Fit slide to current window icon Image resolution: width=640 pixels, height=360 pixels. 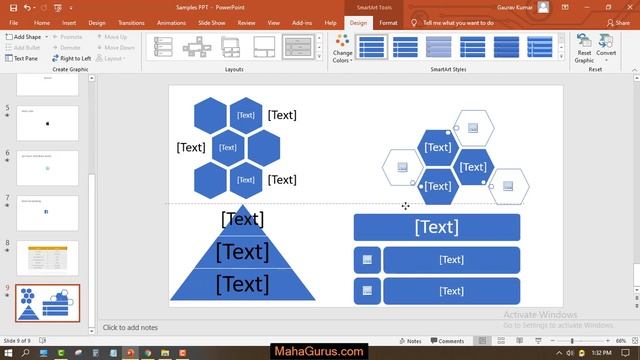tap(635, 341)
